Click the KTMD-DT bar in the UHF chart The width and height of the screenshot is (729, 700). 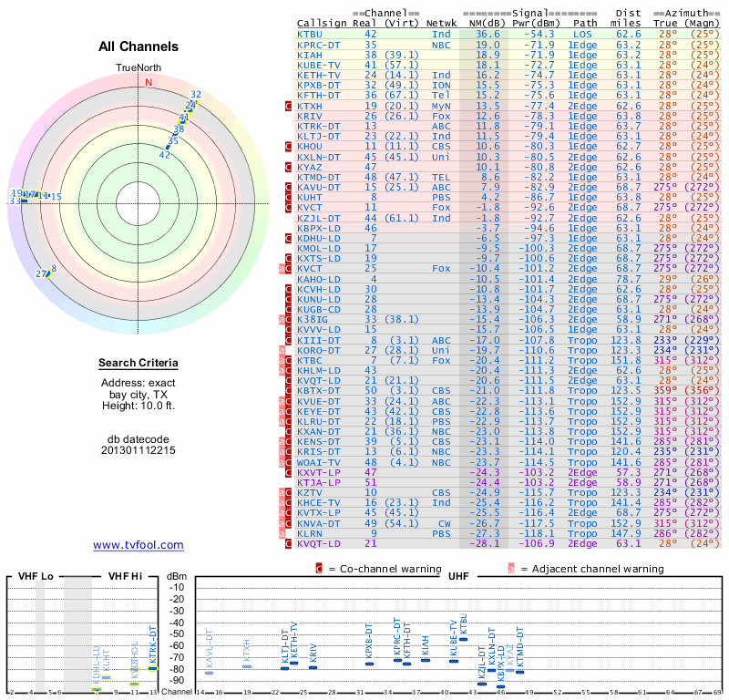point(519,672)
